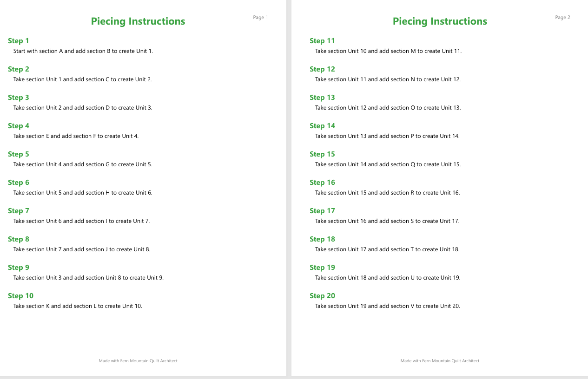The width and height of the screenshot is (588, 379).
Task: Click the 'Take section E and add section F' line
Action: 76,136
